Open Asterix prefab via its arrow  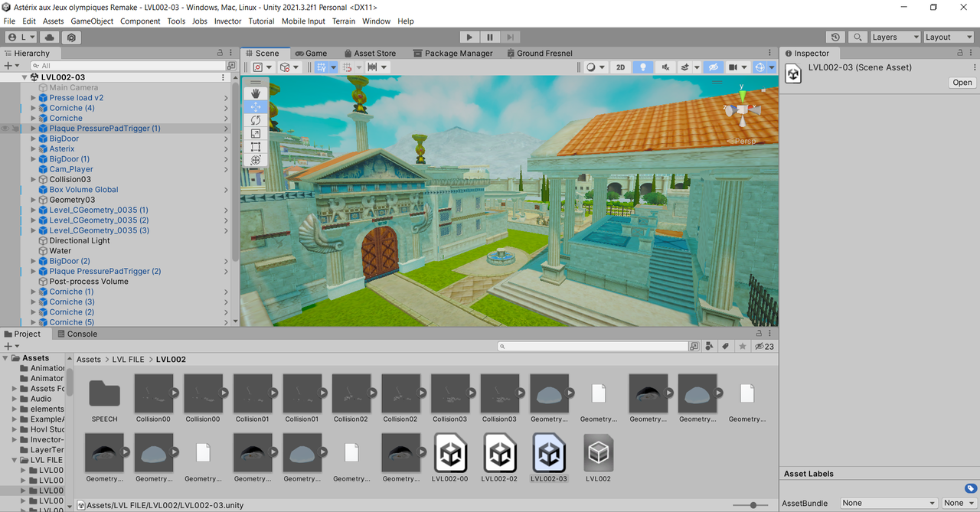[x=226, y=149]
